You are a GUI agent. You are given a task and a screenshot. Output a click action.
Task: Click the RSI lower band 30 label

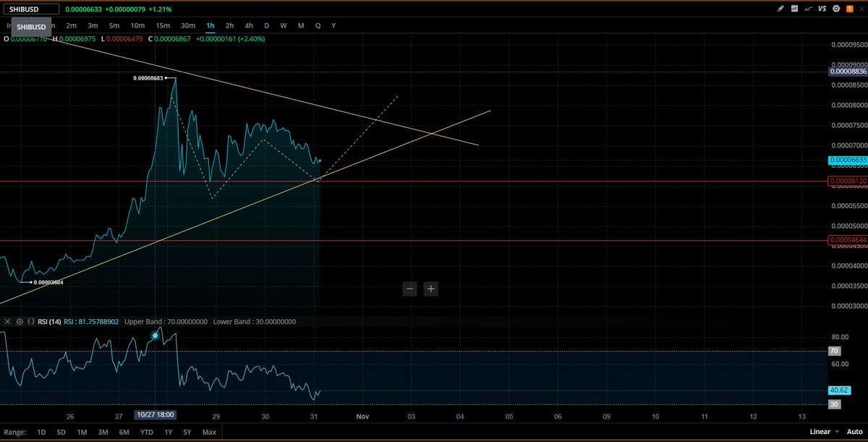tap(834, 404)
